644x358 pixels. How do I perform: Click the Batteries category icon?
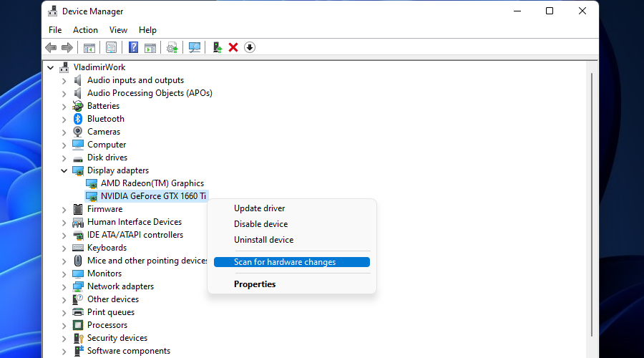(x=77, y=106)
